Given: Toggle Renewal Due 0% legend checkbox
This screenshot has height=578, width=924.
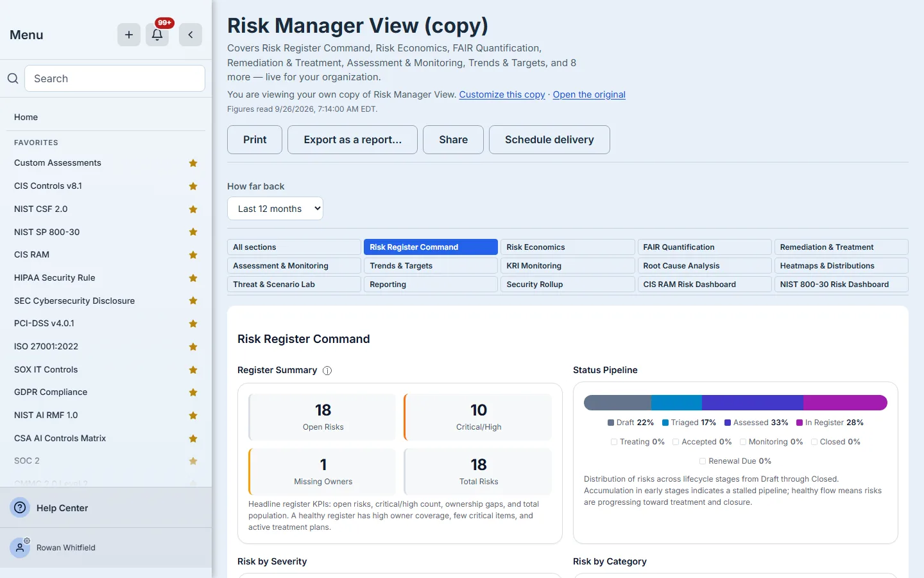Looking at the screenshot, I should tap(703, 461).
